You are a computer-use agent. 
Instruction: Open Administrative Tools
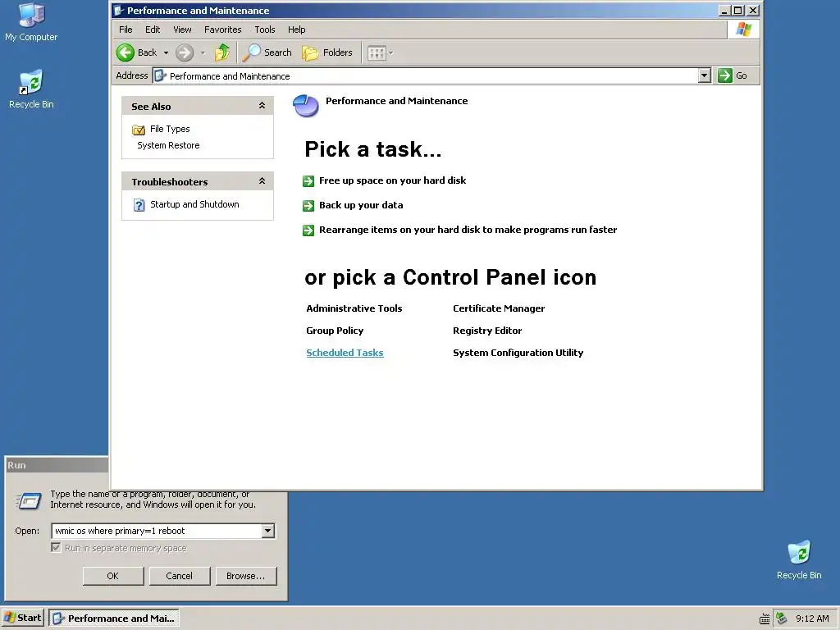354,308
